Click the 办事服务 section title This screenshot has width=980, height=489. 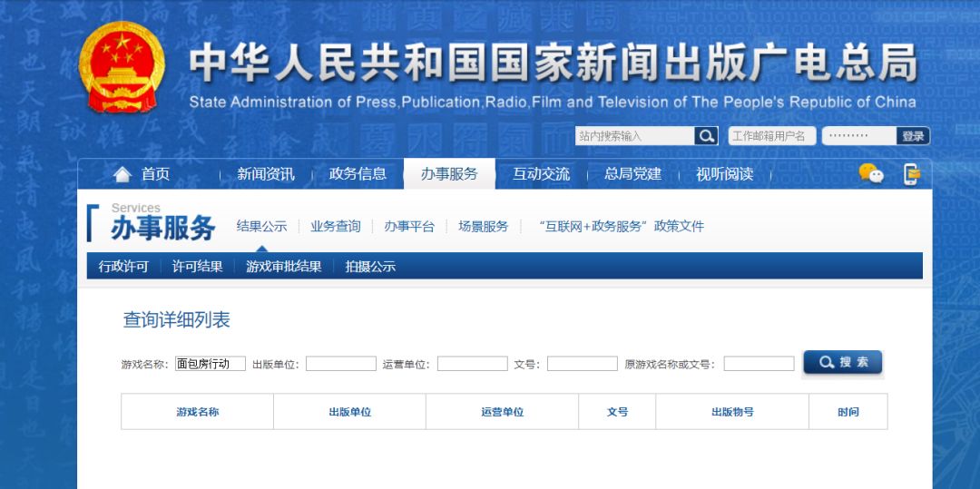coord(163,230)
